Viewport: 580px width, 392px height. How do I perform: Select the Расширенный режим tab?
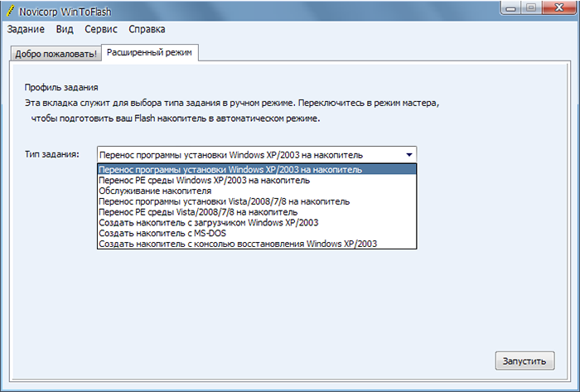pyautogui.click(x=150, y=53)
